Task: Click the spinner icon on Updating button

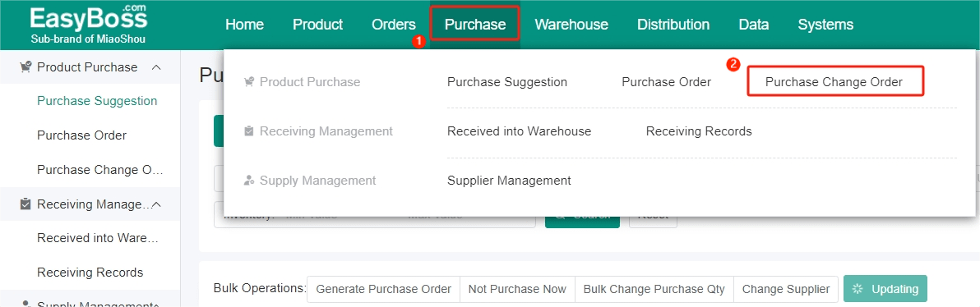Action: click(857, 289)
